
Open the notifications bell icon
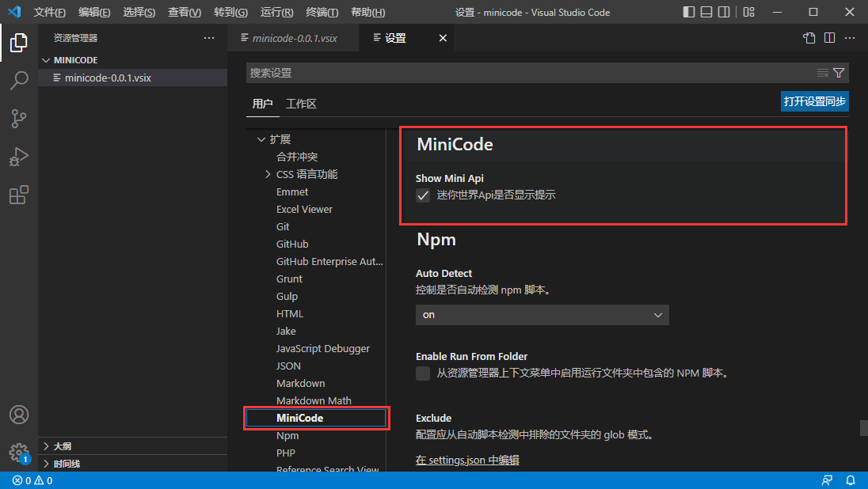[851, 481]
